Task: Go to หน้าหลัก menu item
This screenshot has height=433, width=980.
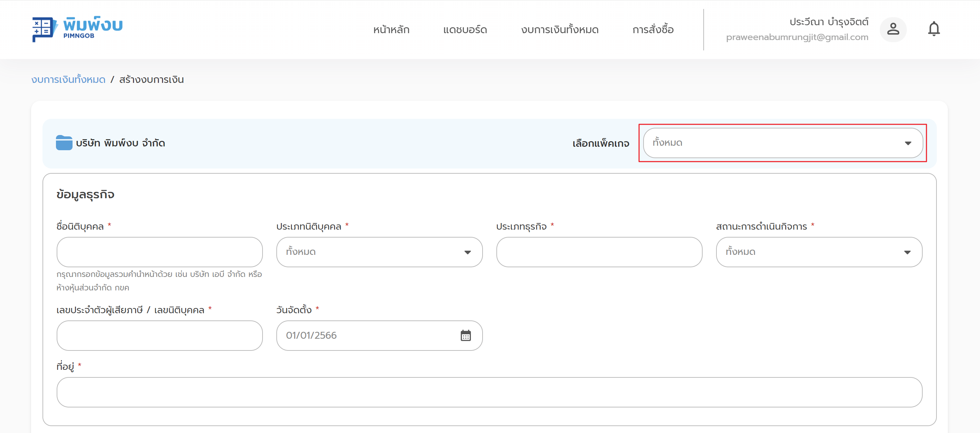Action: tap(391, 30)
